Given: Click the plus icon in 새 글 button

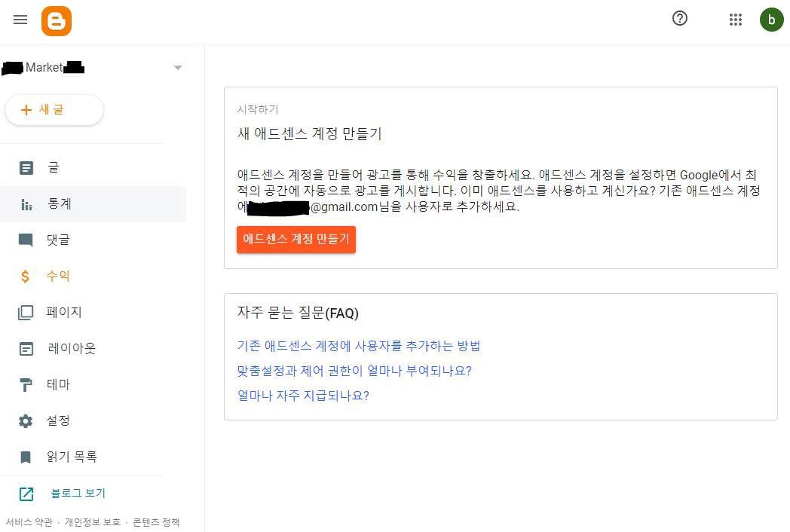Looking at the screenshot, I should coord(26,110).
